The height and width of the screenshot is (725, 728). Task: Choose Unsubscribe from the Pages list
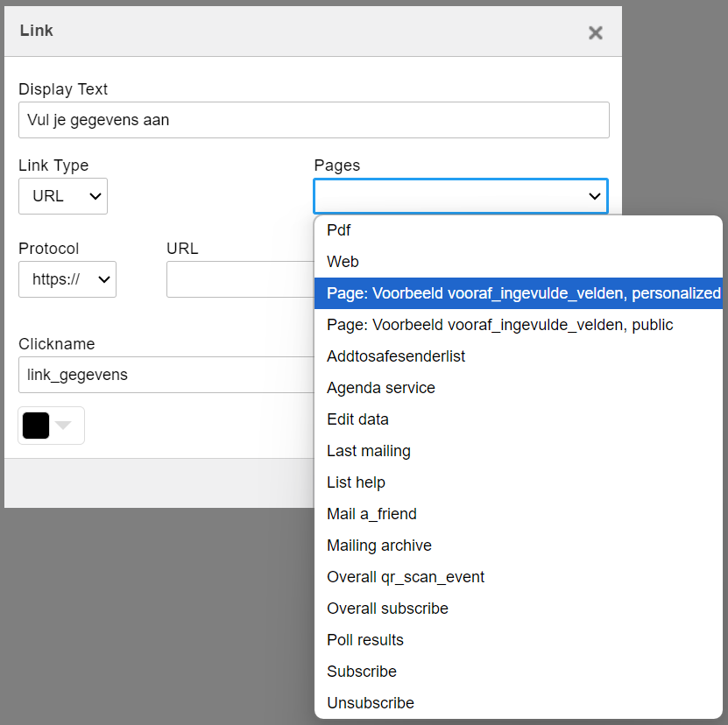coord(370,703)
